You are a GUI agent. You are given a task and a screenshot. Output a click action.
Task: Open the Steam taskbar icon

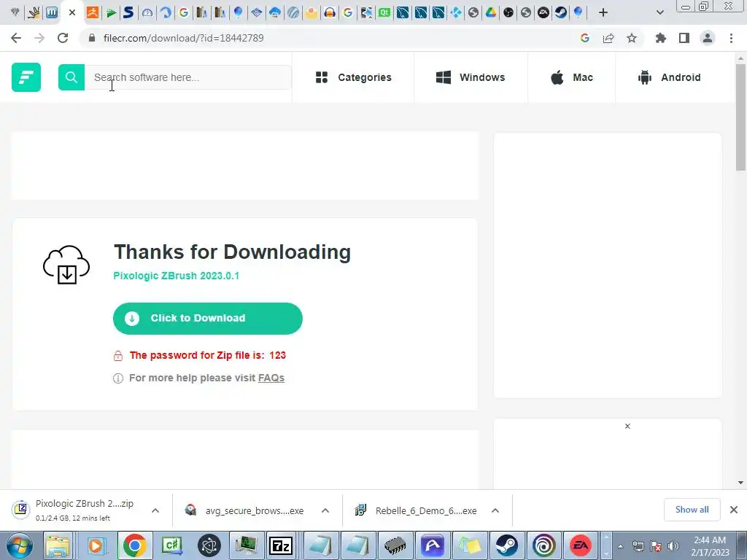click(x=507, y=545)
